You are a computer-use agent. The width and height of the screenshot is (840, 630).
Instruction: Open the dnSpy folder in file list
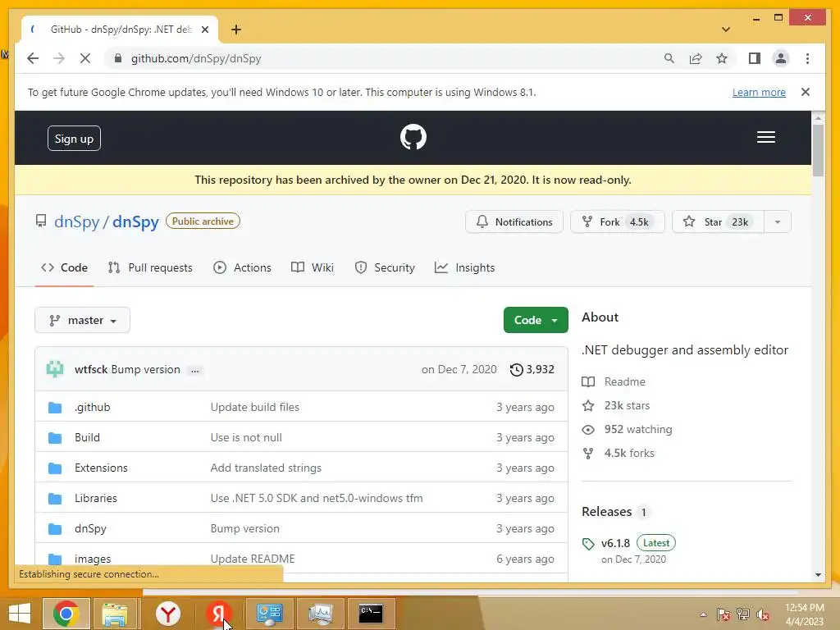(90, 529)
